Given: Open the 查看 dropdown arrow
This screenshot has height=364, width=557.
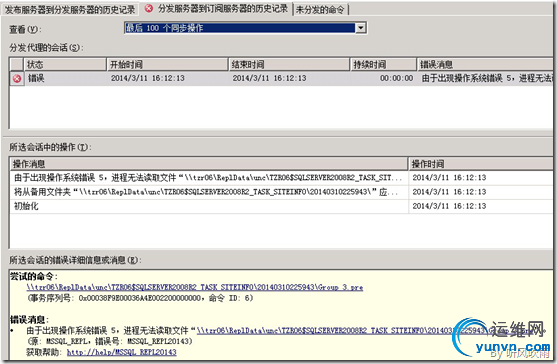Looking at the screenshot, I should (361, 28).
